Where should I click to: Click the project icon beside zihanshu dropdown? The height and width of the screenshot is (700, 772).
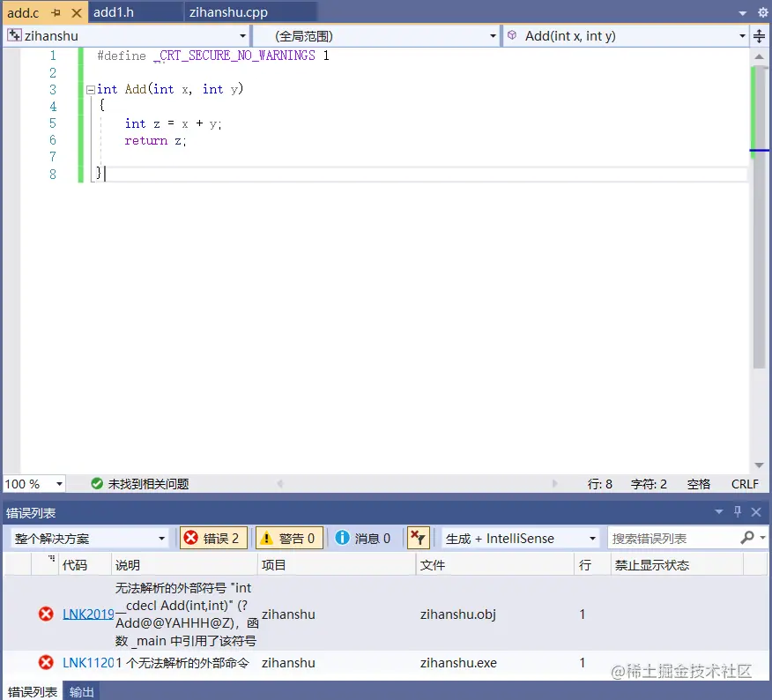(14, 35)
